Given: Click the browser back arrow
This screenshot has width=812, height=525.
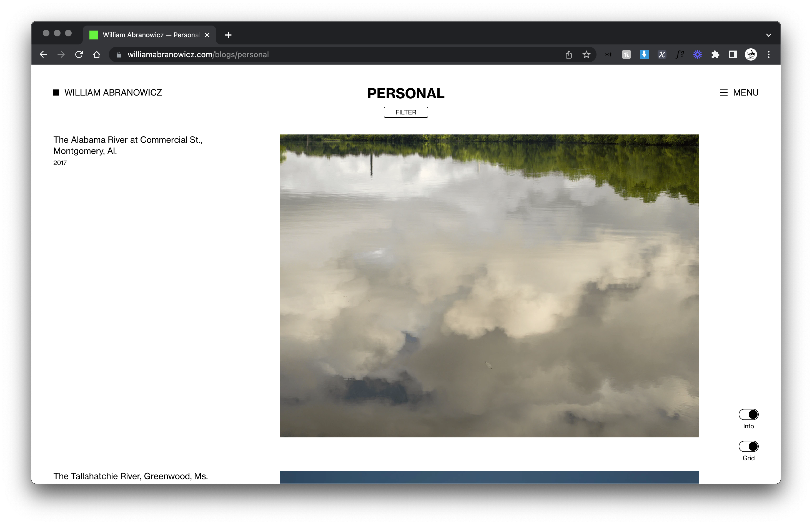Looking at the screenshot, I should pyautogui.click(x=43, y=54).
